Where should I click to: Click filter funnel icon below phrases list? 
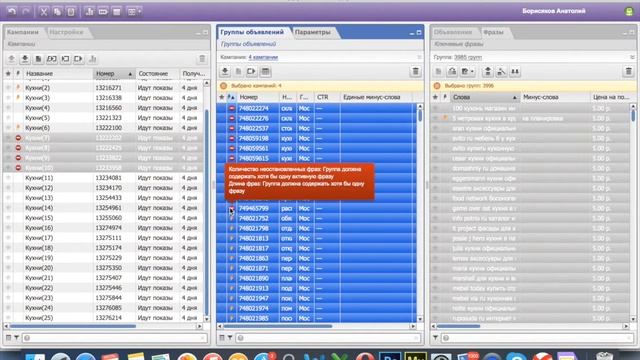[436, 338]
